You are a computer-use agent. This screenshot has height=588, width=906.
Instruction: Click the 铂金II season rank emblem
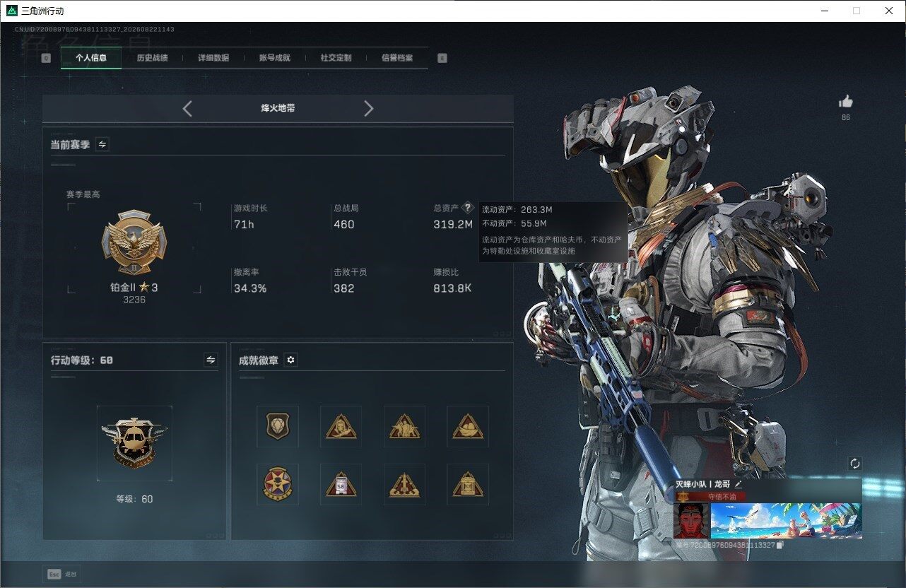click(134, 242)
